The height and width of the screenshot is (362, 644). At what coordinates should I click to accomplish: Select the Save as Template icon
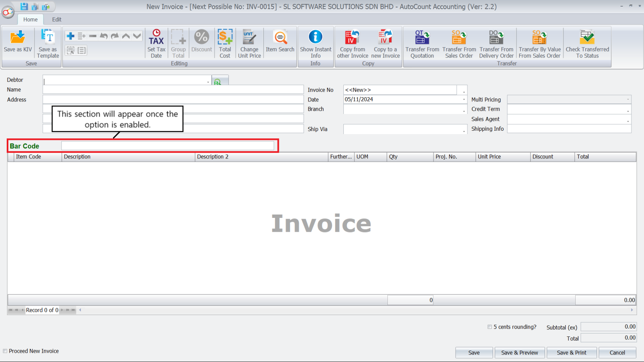tap(47, 42)
